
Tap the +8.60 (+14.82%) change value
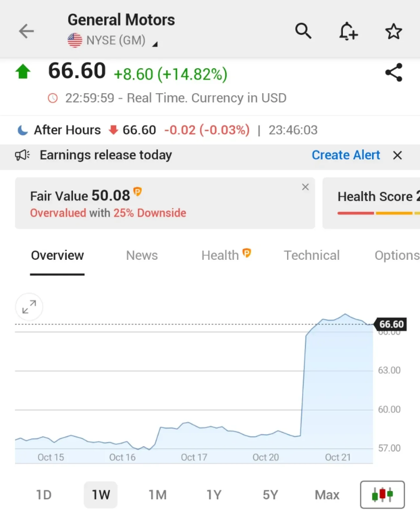click(170, 74)
